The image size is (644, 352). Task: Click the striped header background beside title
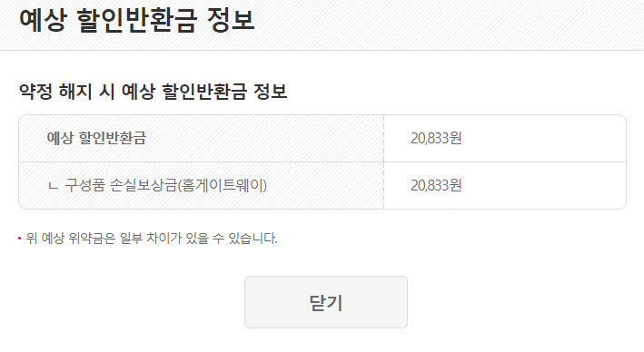[448, 23]
